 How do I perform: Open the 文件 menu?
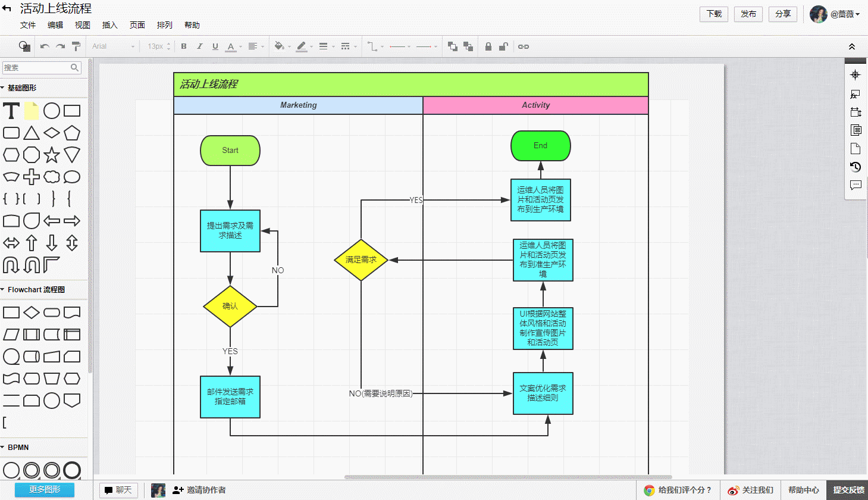[x=28, y=25]
